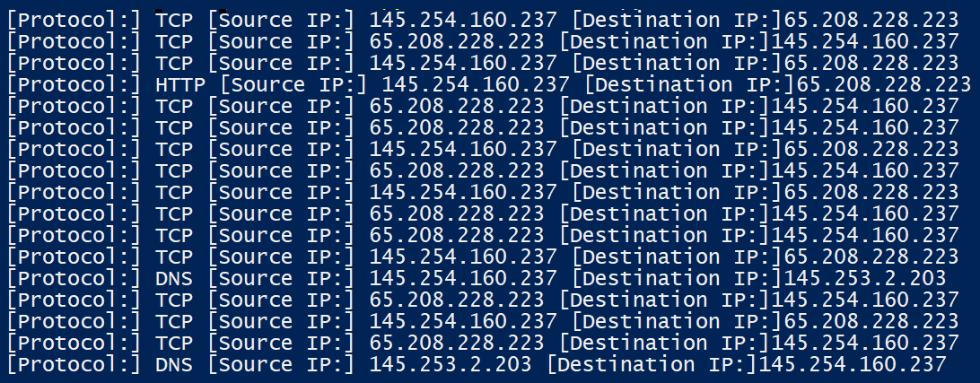
Task: Click [Source IP:] label on the HTTP line
Action: tap(293, 85)
